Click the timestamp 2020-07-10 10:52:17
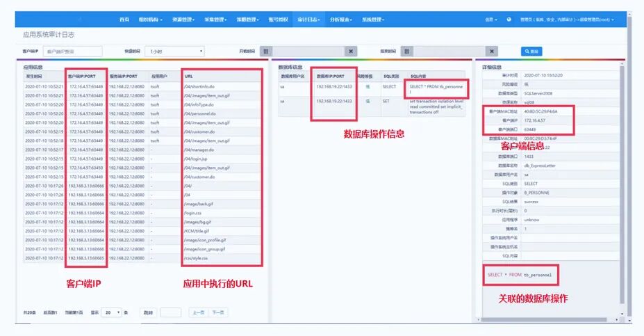Viewport: 644px width, 336px height. coord(44,150)
